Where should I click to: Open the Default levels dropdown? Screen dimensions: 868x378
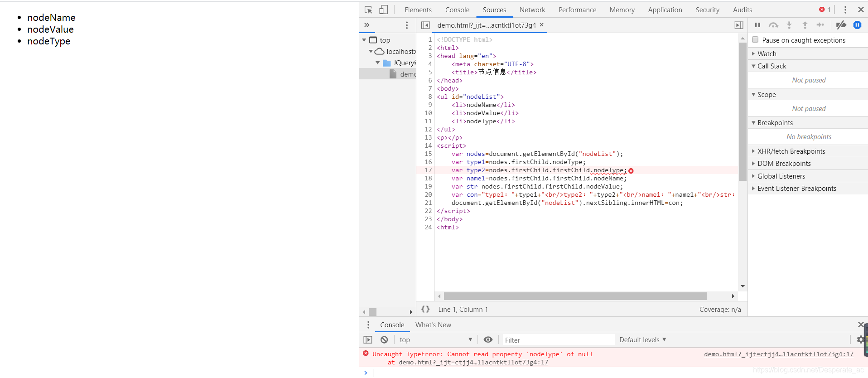pos(642,340)
